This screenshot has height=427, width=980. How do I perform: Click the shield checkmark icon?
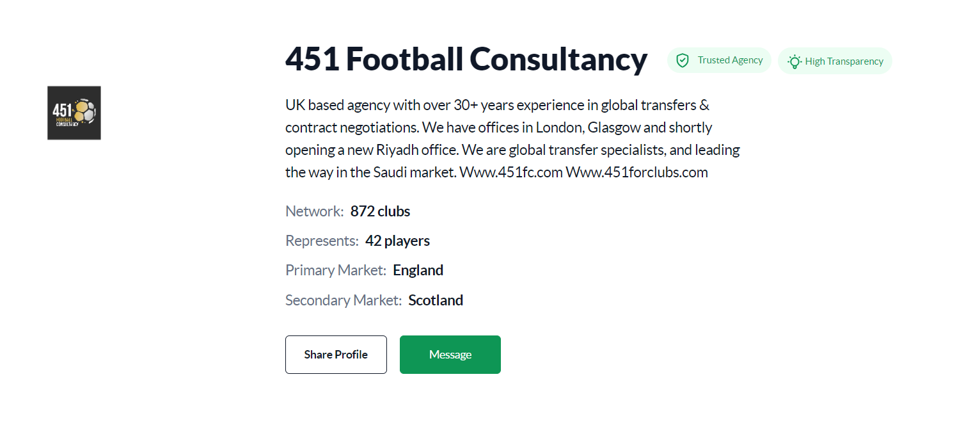[683, 61]
